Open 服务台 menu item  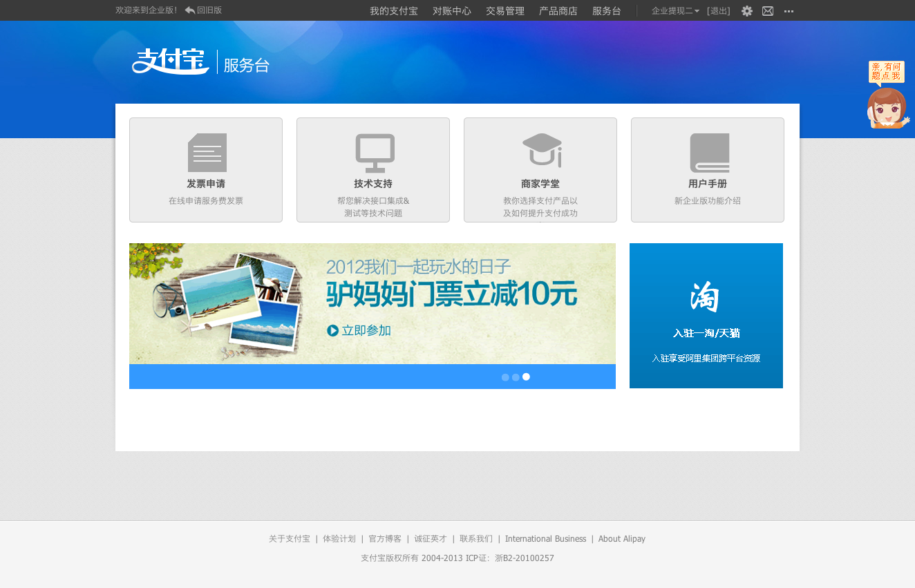point(607,11)
